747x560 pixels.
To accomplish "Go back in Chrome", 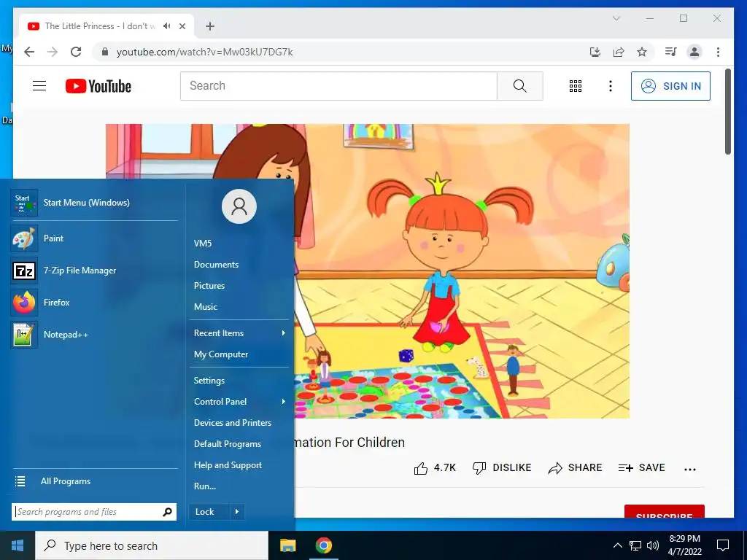I will coord(29,52).
